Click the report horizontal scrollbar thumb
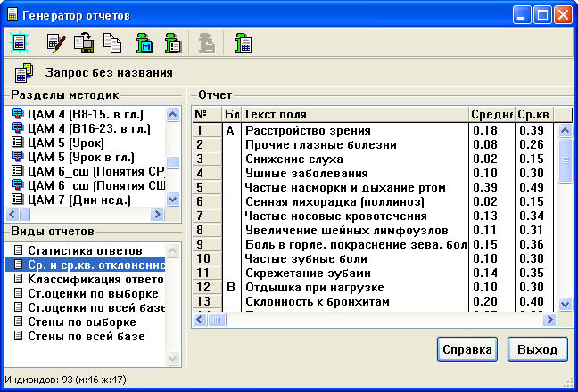This screenshot has height=392, width=578. [217, 320]
